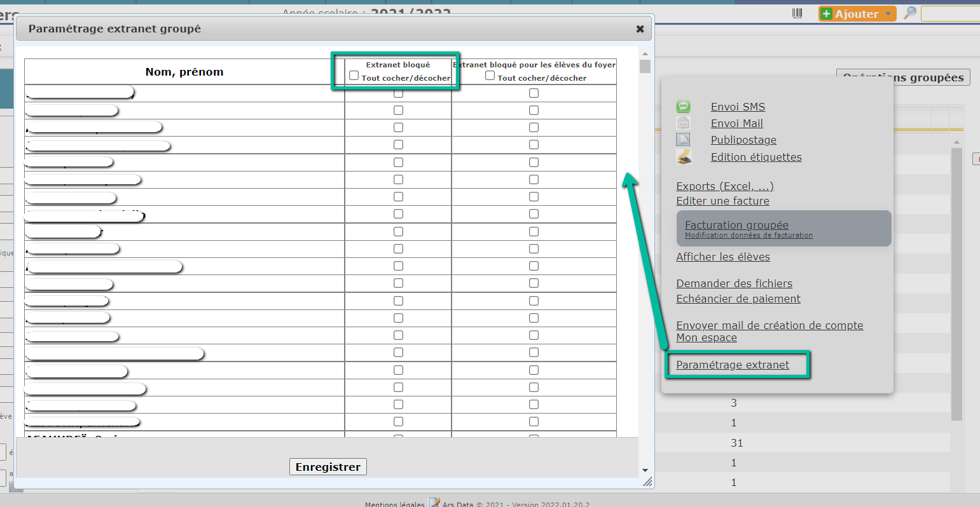Click the 'Nom, prénom' column header
980x507 pixels.
click(184, 72)
